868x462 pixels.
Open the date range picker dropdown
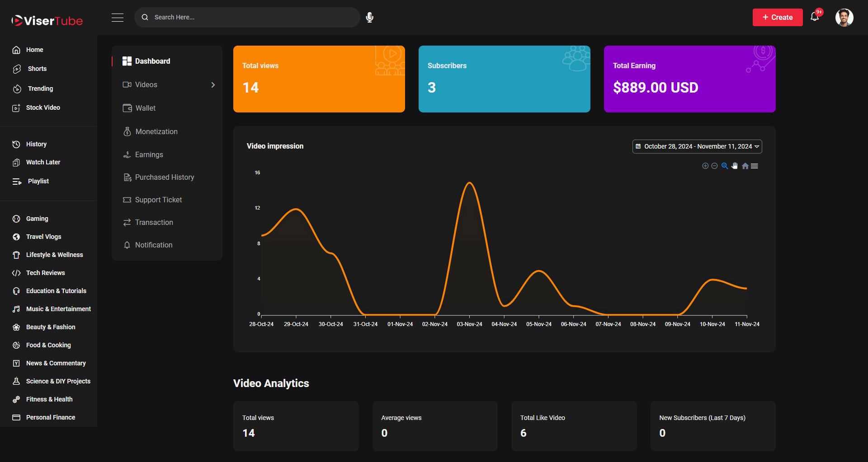tap(697, 146)
